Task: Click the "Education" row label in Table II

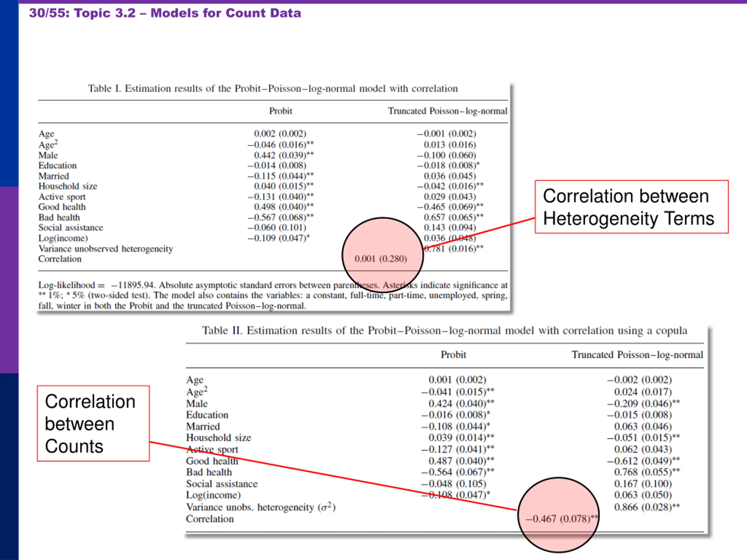Action: (x=207, y=415)
